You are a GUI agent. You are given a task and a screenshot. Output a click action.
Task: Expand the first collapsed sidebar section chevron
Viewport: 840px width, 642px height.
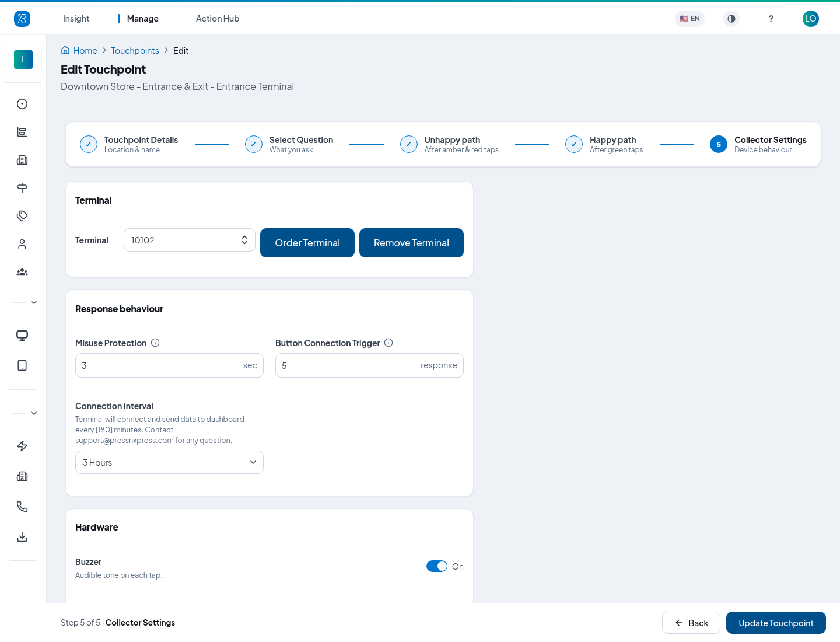[34, 302]
